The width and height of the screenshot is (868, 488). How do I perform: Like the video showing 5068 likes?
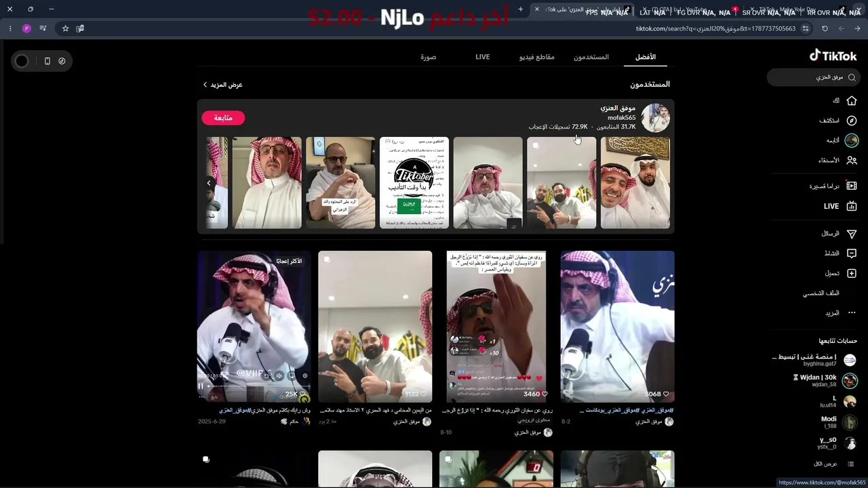[666, 394]
